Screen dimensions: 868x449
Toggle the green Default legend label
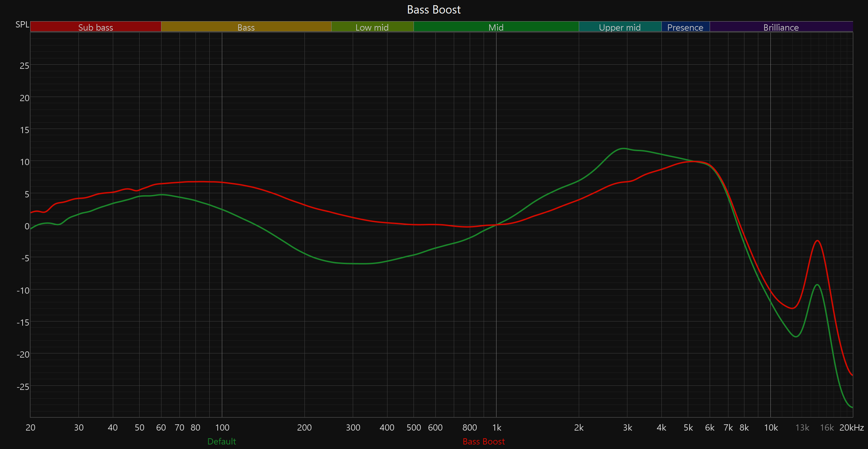(222, 441)
